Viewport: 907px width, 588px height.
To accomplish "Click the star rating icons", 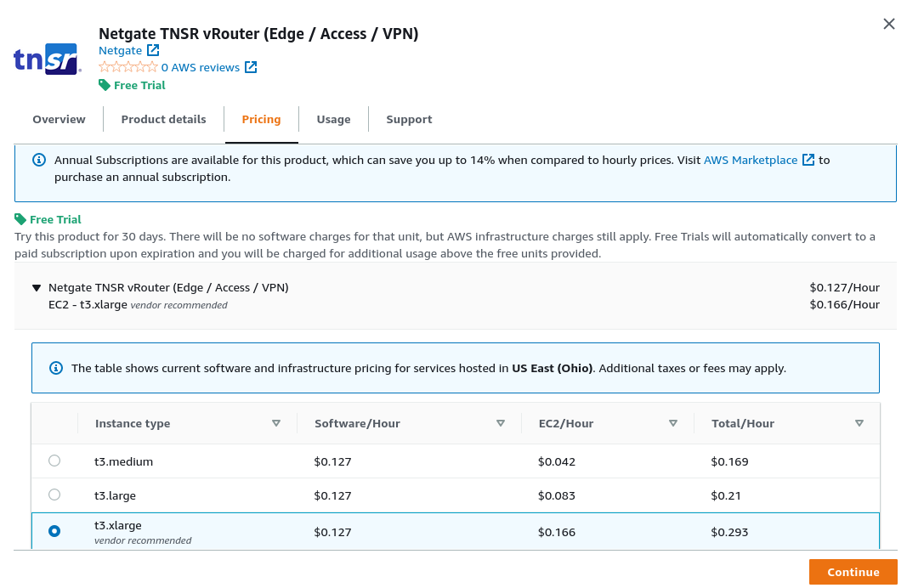I will 128,67.
